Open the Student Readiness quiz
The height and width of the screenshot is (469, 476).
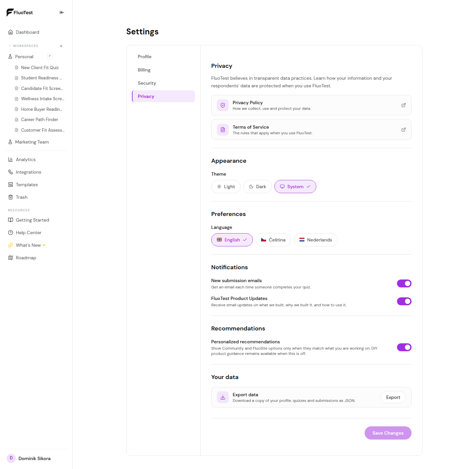(x=40, y=78)
